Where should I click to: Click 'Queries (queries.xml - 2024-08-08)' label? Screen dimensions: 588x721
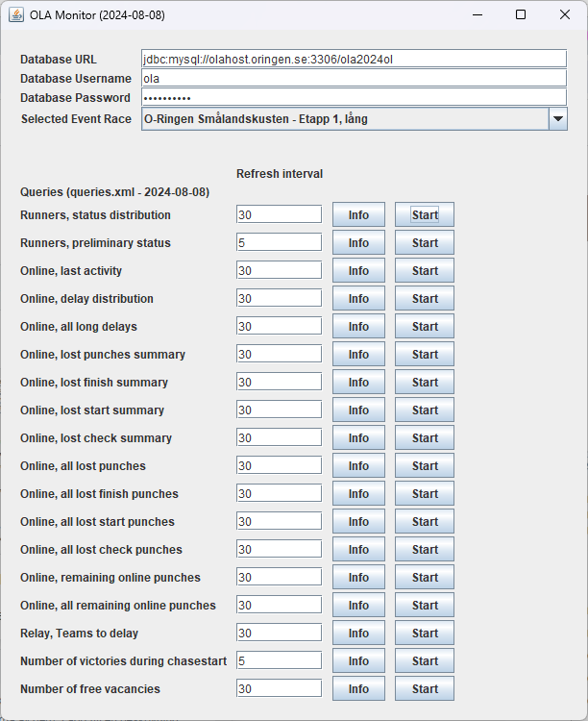pyautogui.click(x=114, y=191)
